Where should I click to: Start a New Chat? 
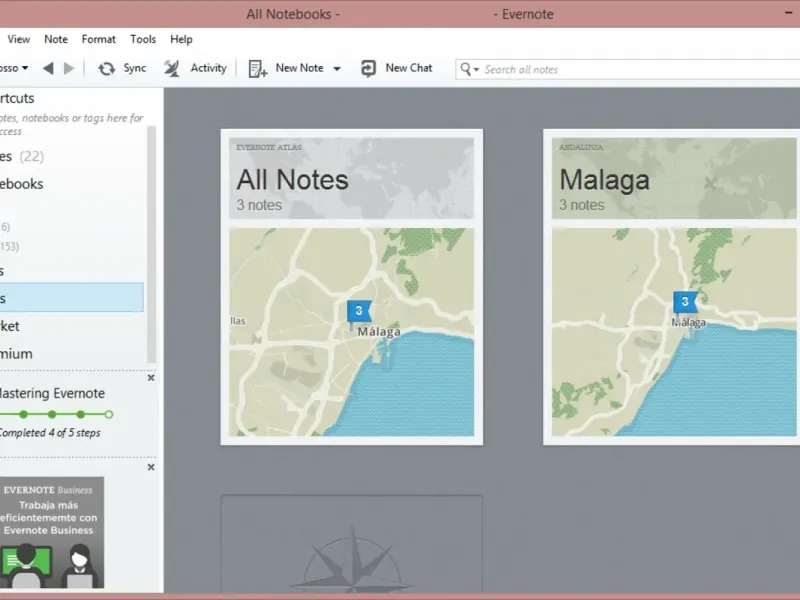(x=369, y=68)
